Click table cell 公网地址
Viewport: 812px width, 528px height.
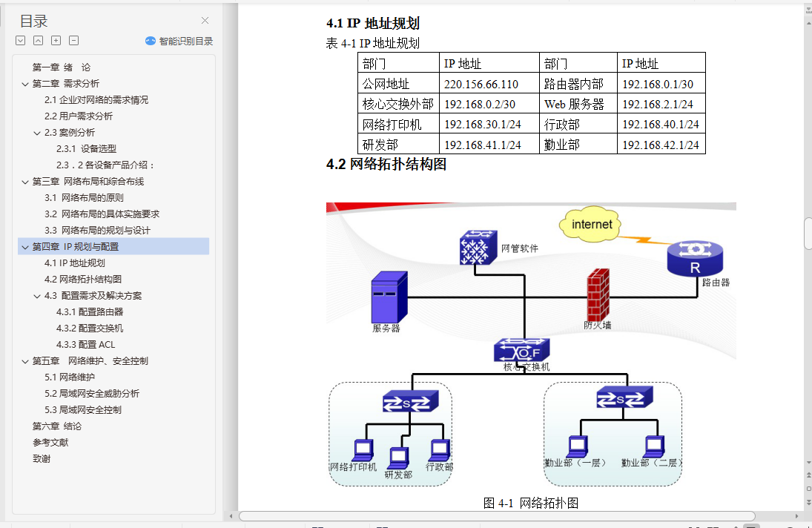click(x=398, y=84)
